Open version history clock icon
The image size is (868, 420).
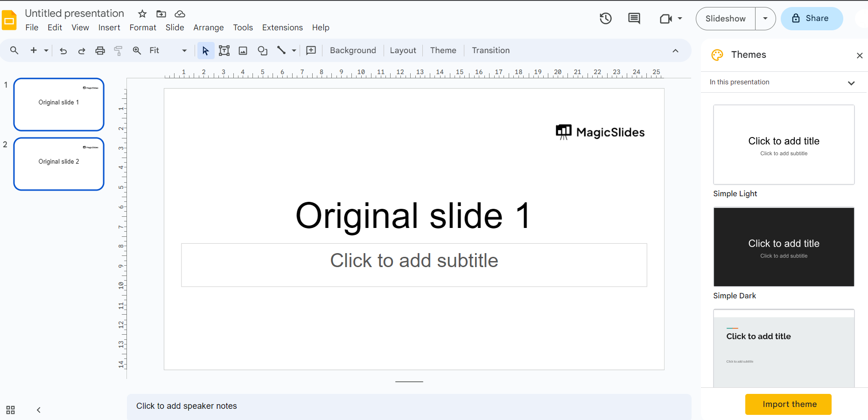[606, 19]
